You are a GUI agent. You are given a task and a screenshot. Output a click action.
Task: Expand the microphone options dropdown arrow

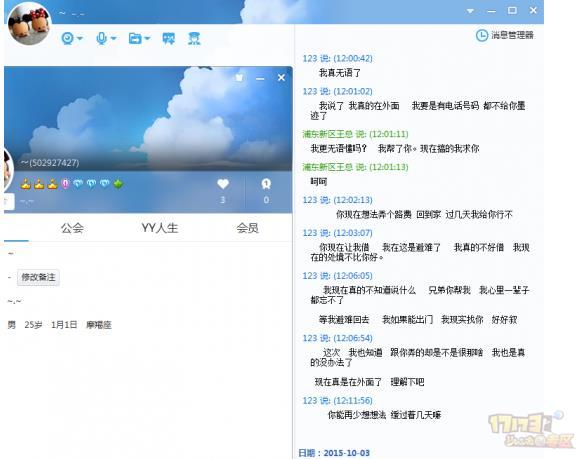point(113,38)
